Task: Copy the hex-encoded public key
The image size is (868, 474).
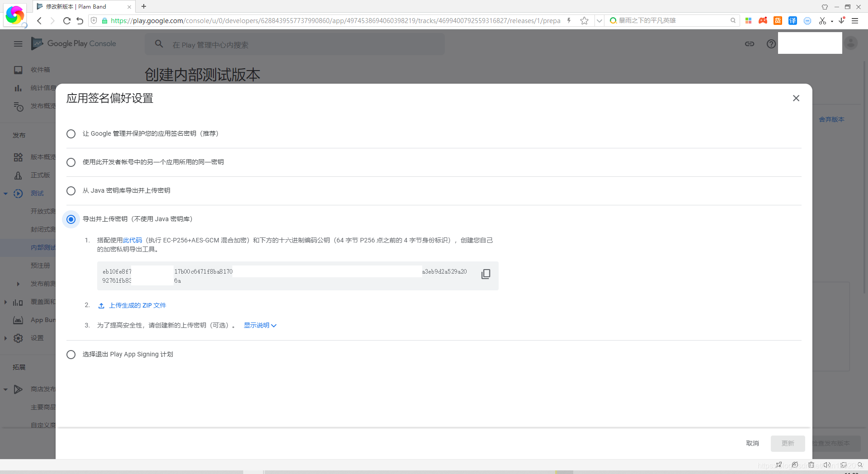Action: point(486,274)
